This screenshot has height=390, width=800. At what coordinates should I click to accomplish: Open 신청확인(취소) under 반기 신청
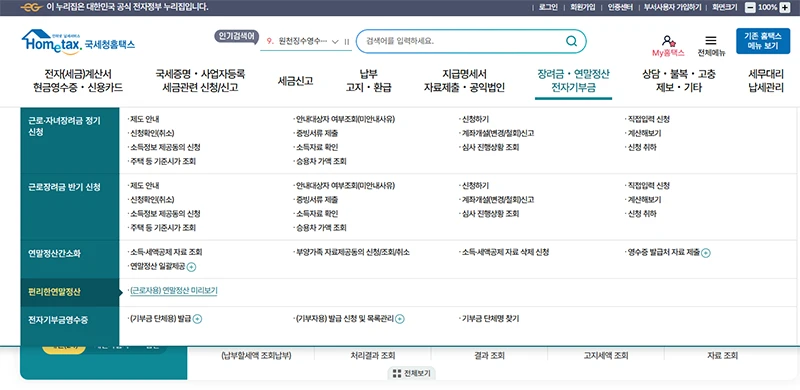[152, 200]
